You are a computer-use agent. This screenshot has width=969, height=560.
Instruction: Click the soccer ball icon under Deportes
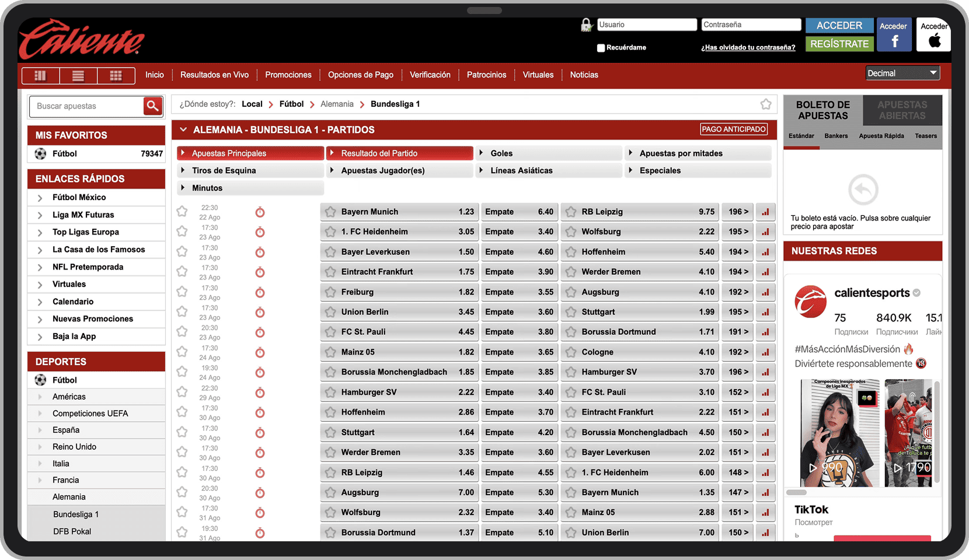coord(40,380)
